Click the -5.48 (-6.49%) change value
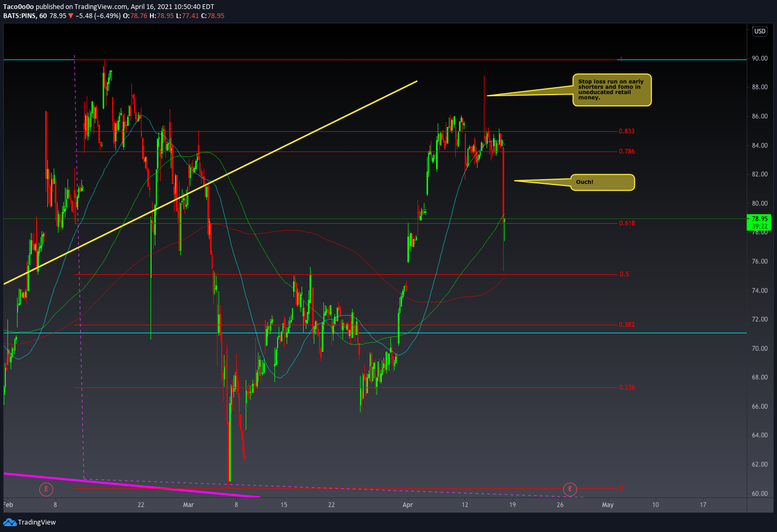This screenshot has width=777, height=532. pyautogui.click(x=98, y=16)
